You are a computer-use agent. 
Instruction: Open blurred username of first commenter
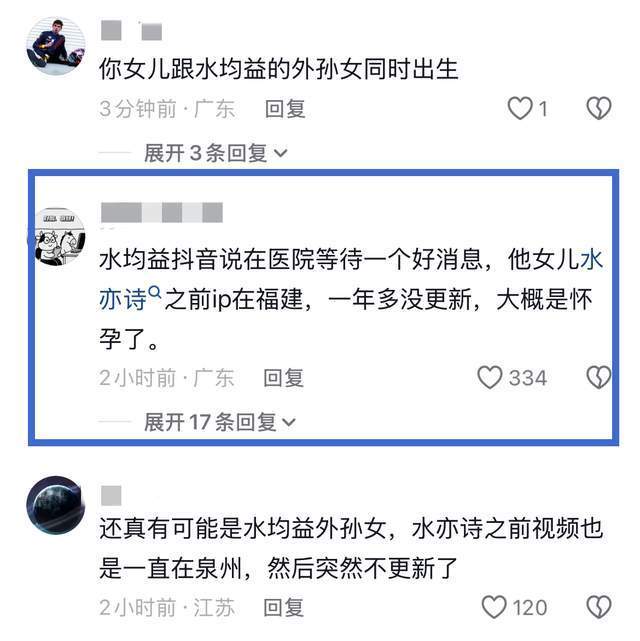point(131,31)
